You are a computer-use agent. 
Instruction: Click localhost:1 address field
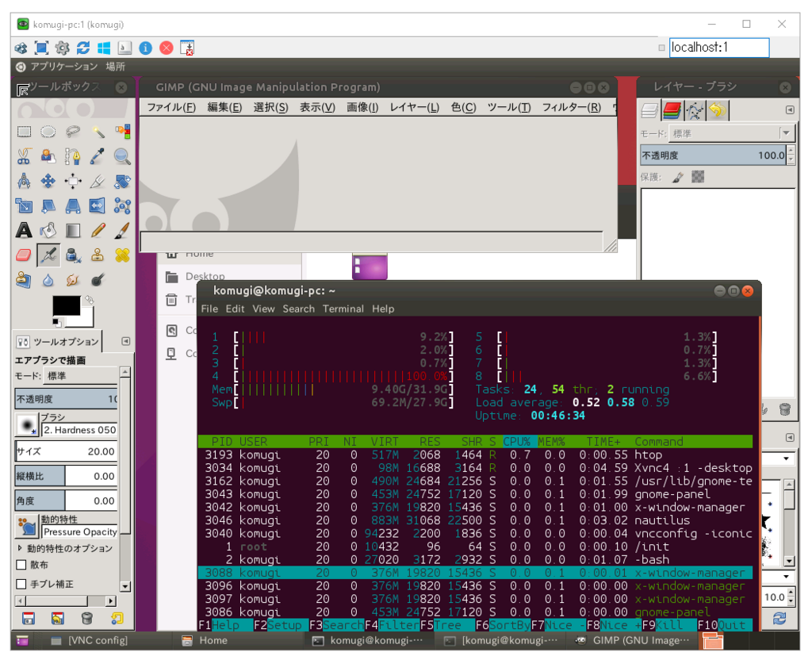coord(718,48)
